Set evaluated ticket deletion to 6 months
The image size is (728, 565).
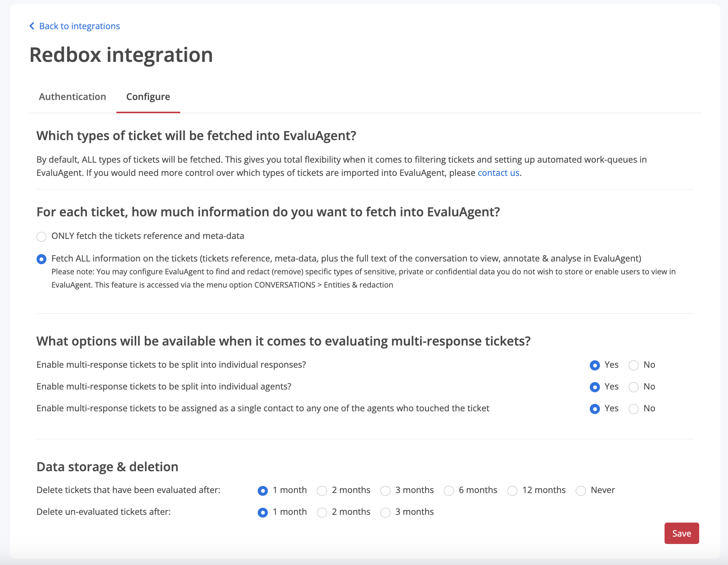pyautogui.click(x=449, y=491)
